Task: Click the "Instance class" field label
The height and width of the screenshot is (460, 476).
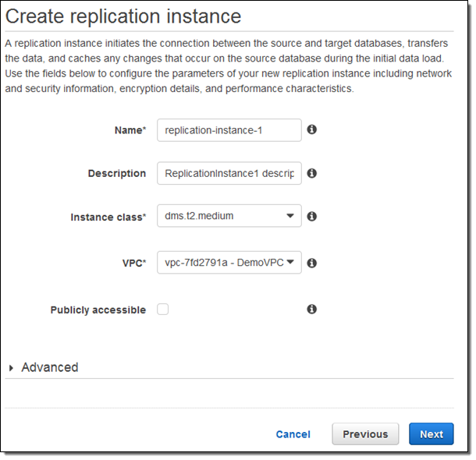Action: [x=107, y=217]
